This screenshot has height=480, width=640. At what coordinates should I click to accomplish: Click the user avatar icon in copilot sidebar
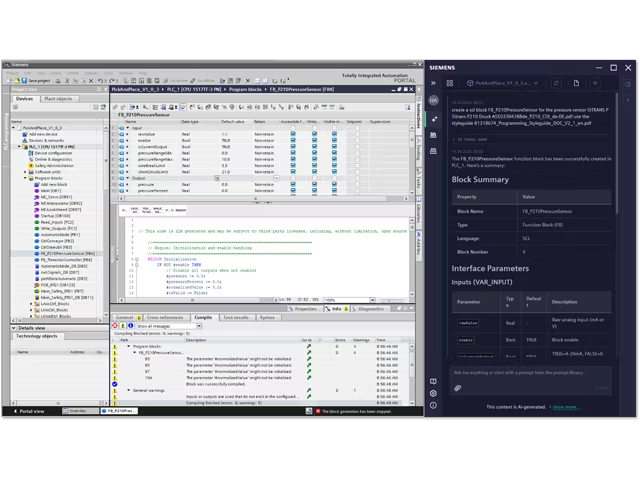pyautogui.click(x=433, y=101)
